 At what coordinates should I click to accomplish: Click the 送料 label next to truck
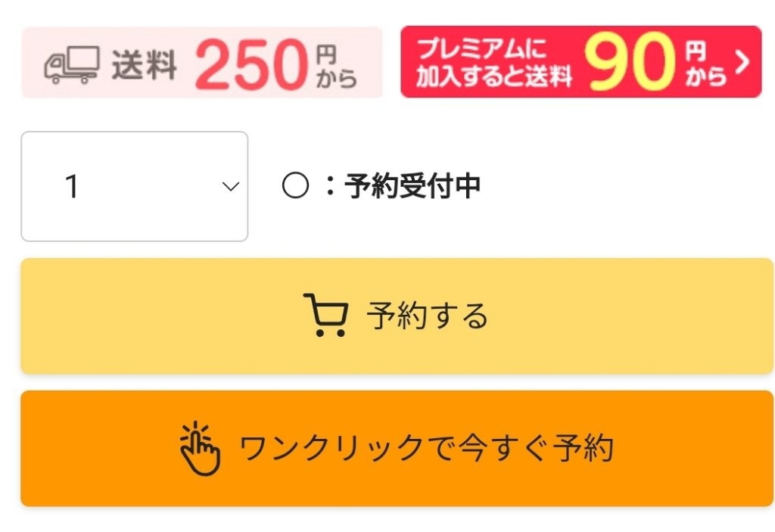[145, 65]
